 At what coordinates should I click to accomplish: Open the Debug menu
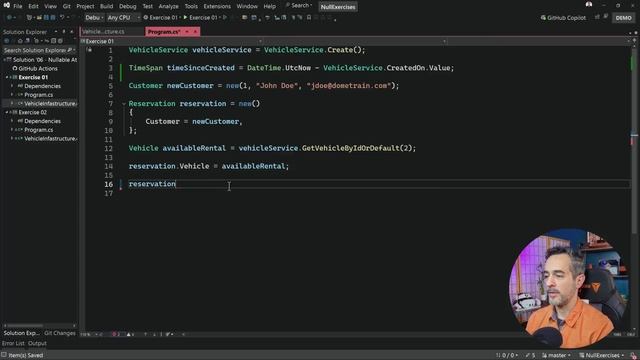coord(128,6)
